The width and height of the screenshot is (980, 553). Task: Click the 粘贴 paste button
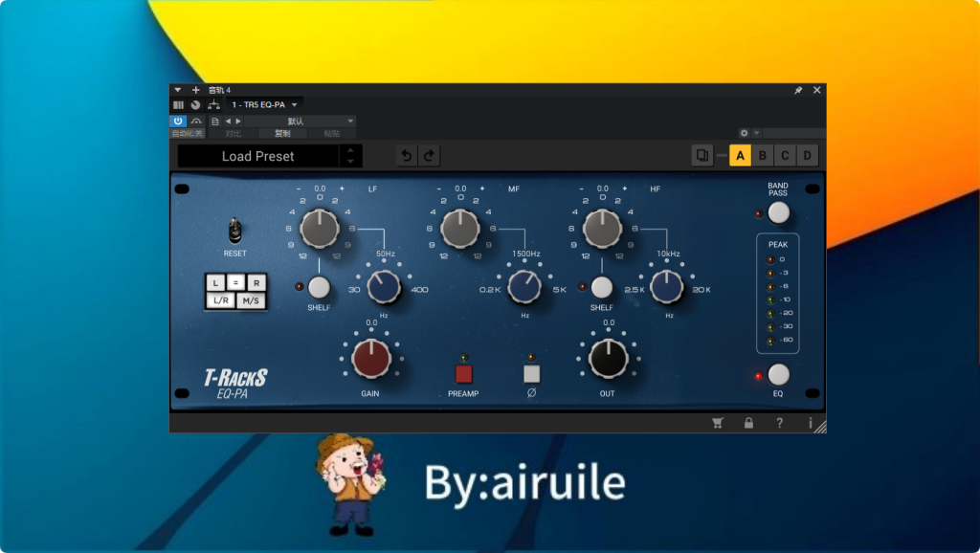click(x=332, y=133)
